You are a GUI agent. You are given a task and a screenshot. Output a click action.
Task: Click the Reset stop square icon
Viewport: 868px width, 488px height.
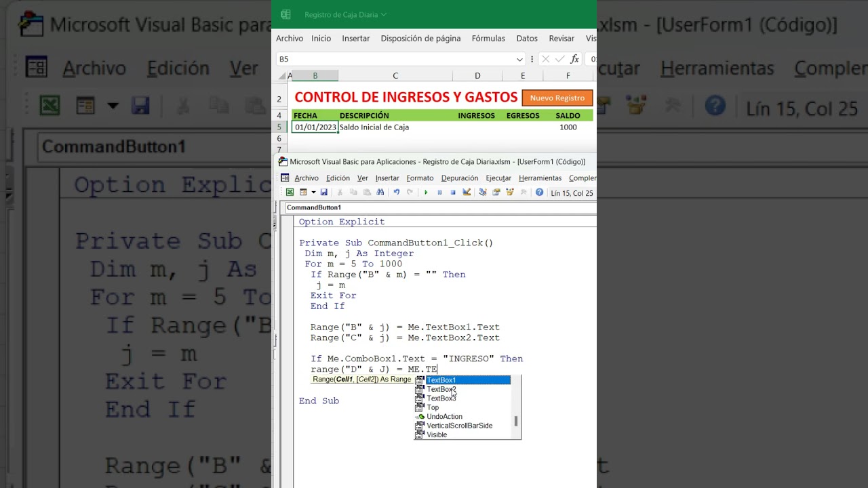click(453, 192)
